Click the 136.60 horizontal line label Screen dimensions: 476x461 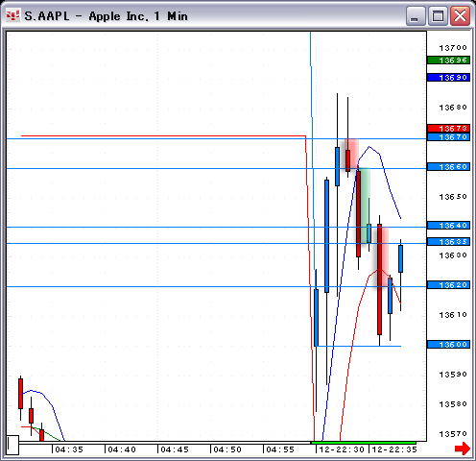point(448,167)
